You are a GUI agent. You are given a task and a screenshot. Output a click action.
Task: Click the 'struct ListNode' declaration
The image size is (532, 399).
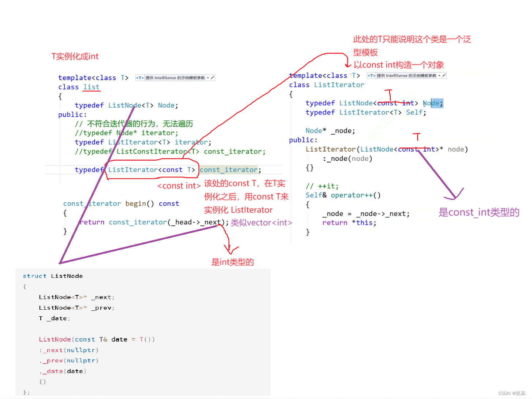pos(53,276)
